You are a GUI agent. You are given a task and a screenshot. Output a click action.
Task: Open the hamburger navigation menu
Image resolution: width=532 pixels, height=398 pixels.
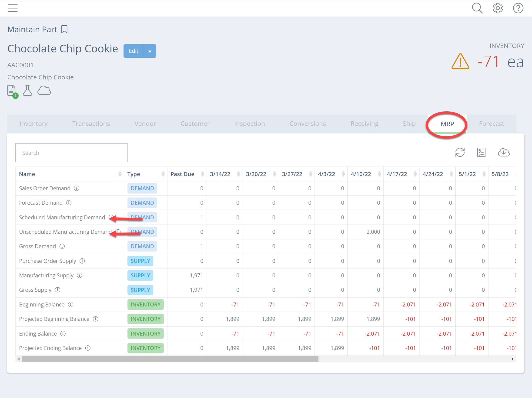[x=13, y=8]
